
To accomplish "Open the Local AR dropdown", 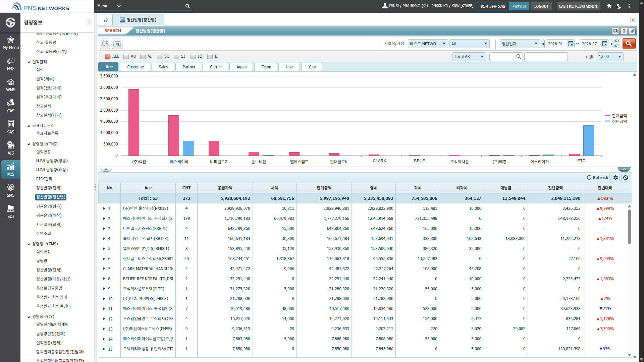I will pos(469,57).
